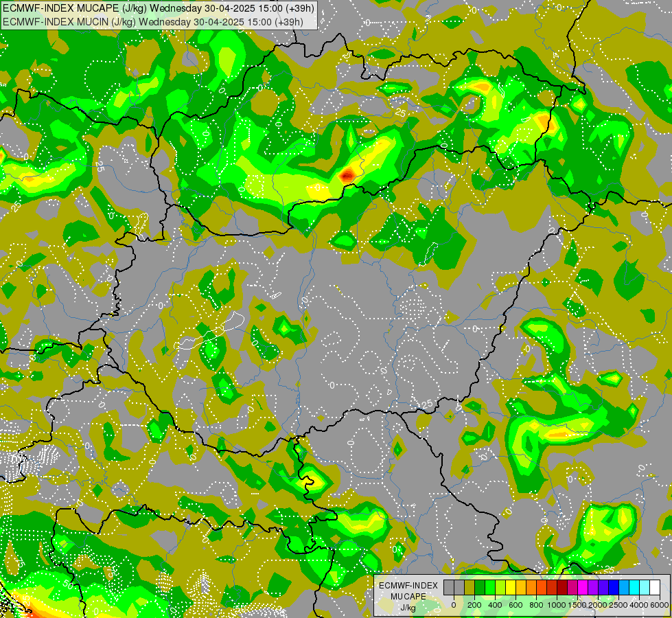The width and height of the screenshot is (672, 618).
Task: Select the pure yellow legend swatch
Action: [511, 587]
